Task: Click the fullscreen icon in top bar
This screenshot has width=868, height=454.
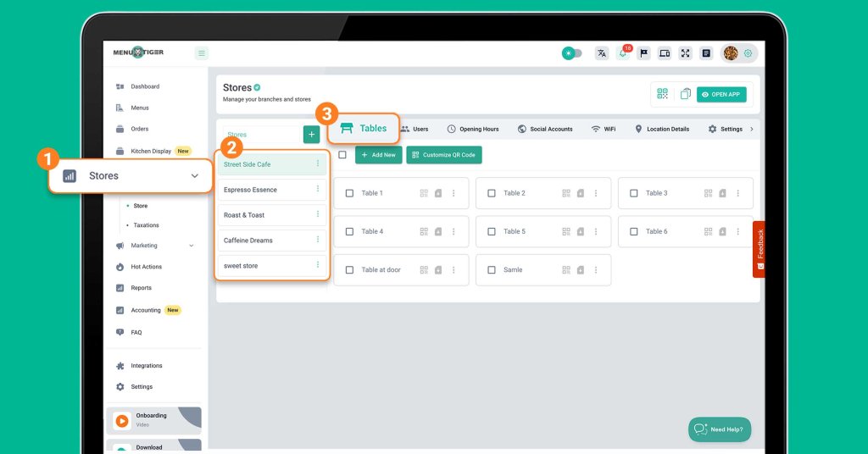Action: pos(685,53)
